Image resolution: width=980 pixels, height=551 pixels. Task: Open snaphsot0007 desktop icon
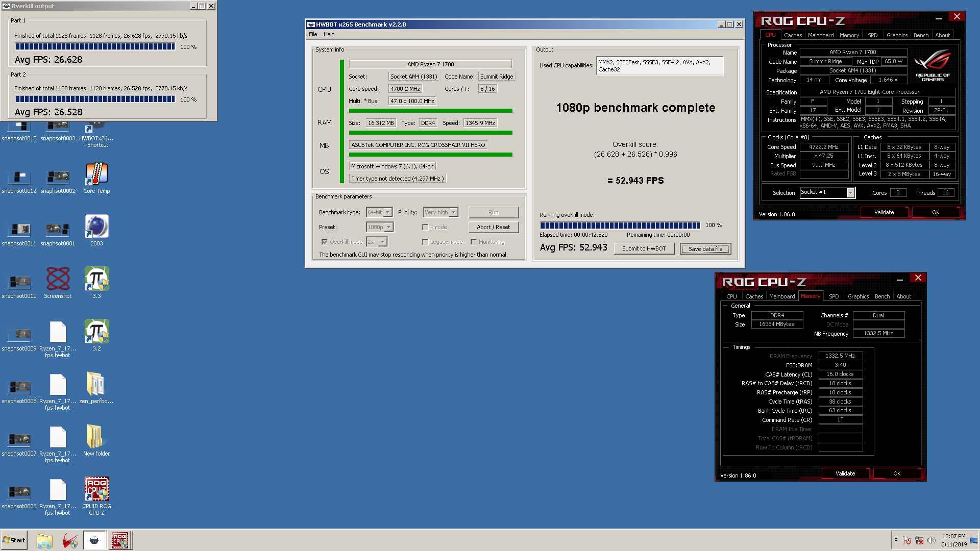click(x=19, y=444)
